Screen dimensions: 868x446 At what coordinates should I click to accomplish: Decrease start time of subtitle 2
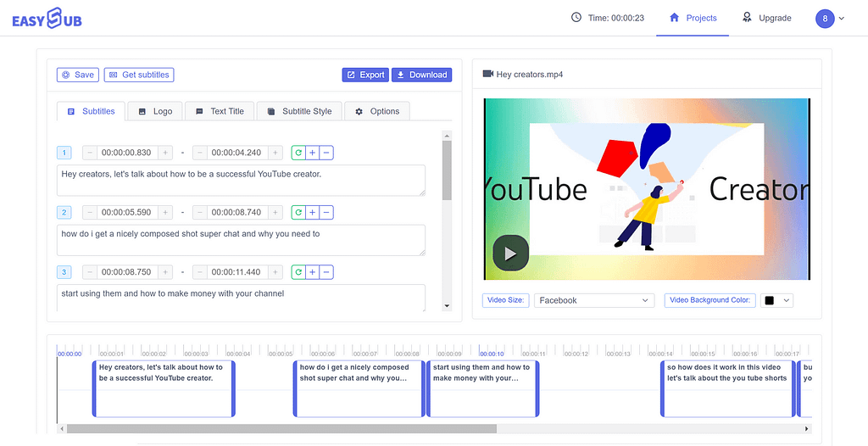[x=90, y=212]
